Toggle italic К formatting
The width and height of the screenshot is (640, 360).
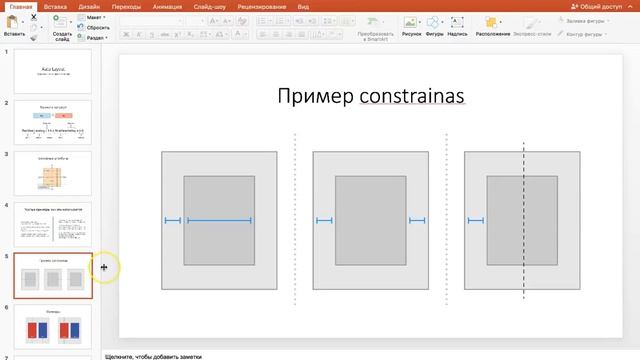[x=139, y=35]
